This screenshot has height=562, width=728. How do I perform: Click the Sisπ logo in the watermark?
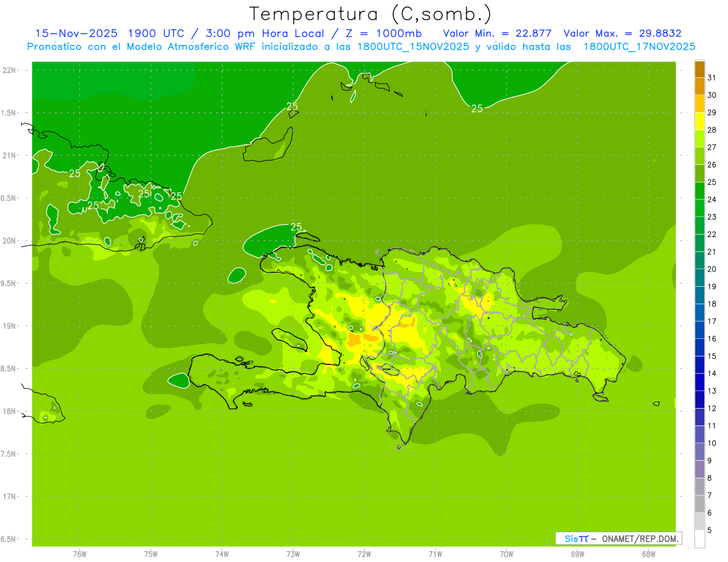click(576, 538)
